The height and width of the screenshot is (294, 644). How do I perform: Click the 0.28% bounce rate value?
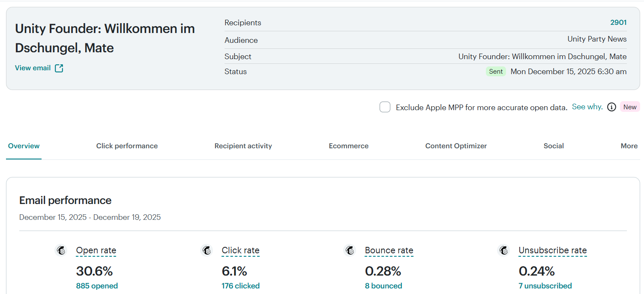point(383,271)
